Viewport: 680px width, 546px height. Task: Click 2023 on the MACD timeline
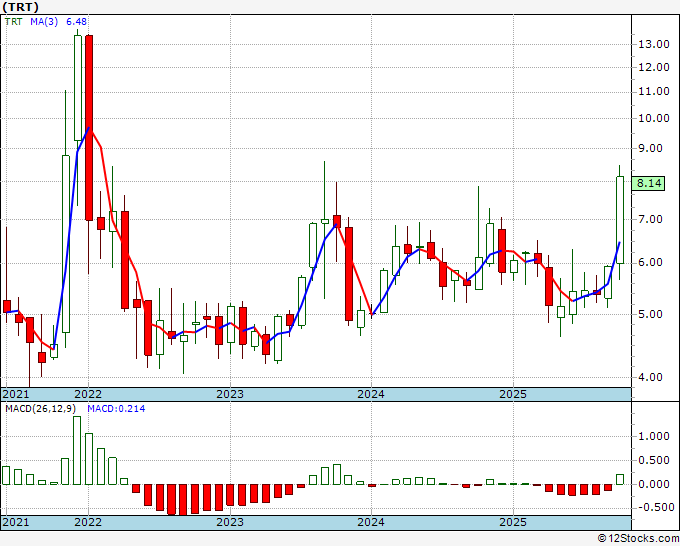pos(230,522)
